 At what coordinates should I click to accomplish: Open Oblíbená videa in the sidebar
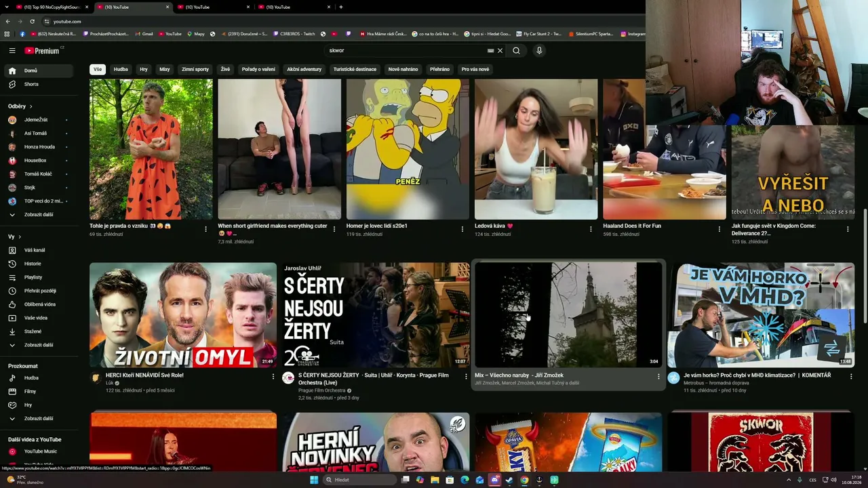pyautogui.click(x=39, y=304)
